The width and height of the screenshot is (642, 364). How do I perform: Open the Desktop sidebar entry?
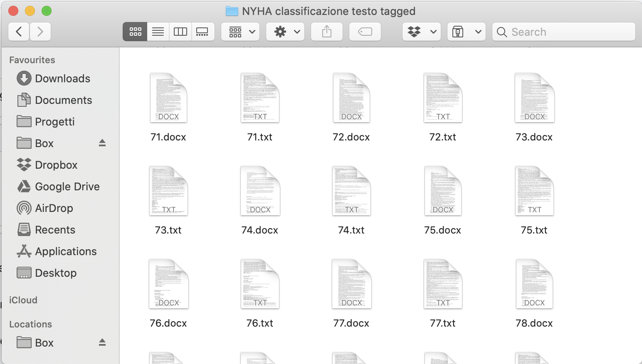(x=56, y=273)
